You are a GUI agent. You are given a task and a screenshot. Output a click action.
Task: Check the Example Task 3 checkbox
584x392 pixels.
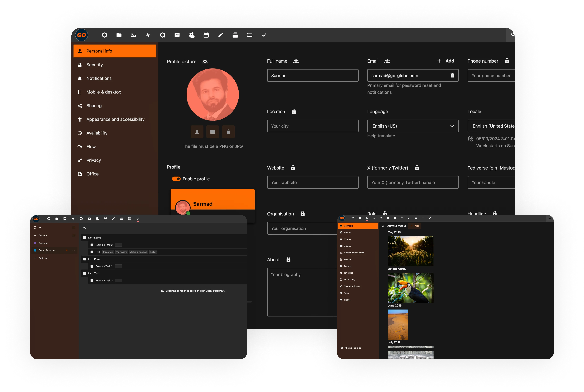[92, 280]
